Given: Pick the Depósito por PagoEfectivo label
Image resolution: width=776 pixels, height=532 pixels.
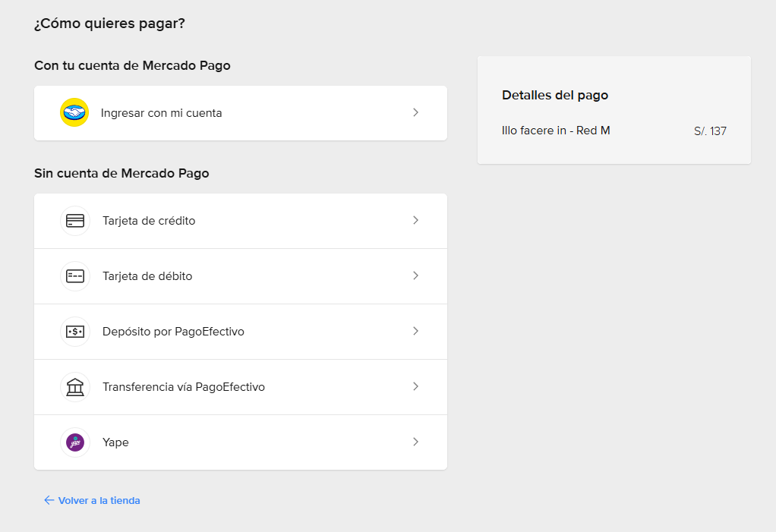Looking at the screenshot, I should [173, 332].
